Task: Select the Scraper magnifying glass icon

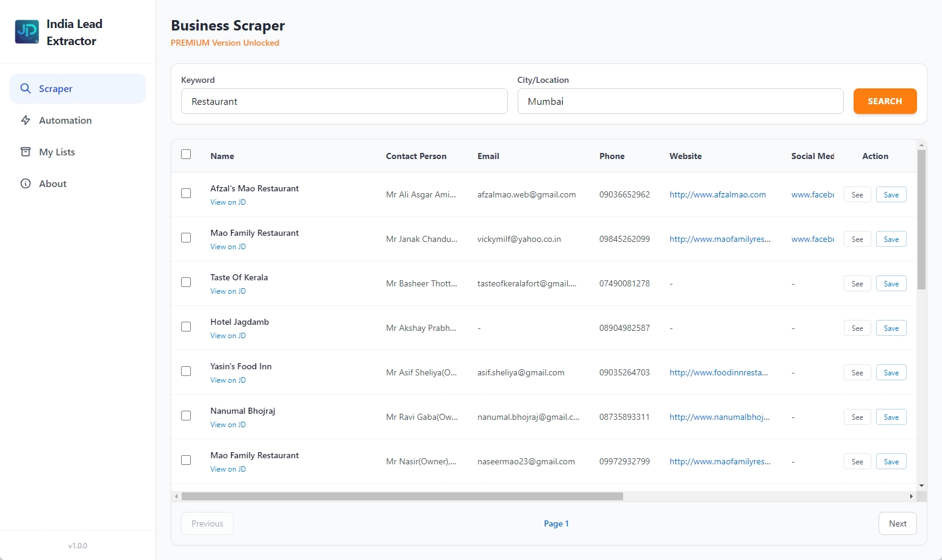Action: point(26,88)
